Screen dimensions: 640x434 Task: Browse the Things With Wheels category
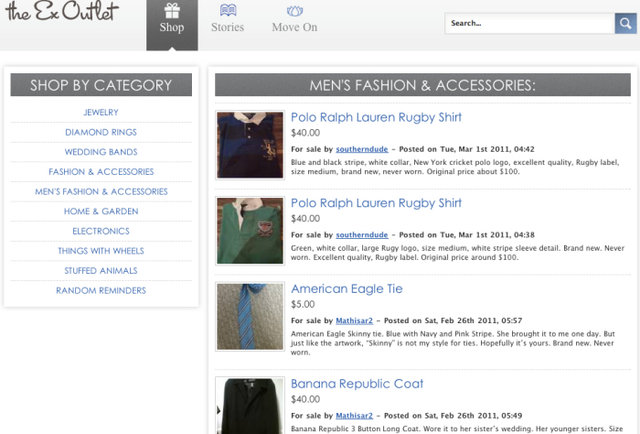point(101,251)
